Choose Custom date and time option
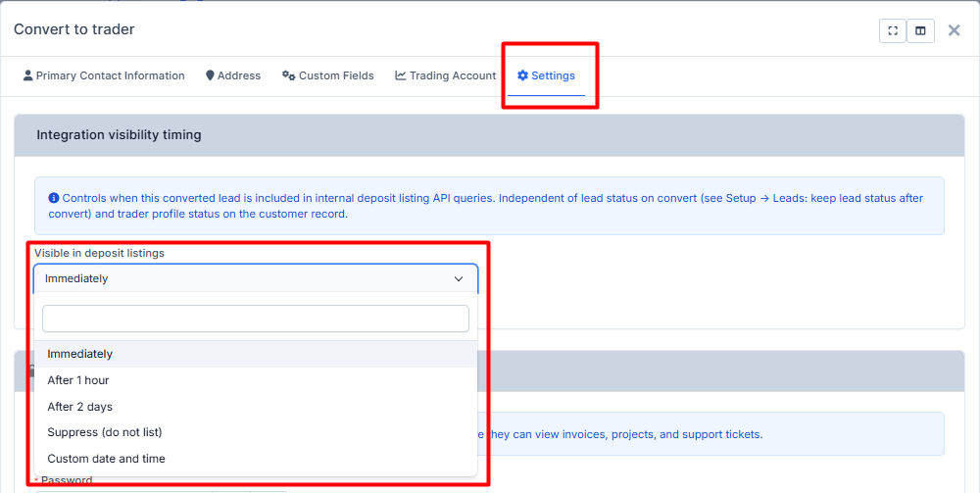Viewport: 980px width, 493px height. pos(106,459)
